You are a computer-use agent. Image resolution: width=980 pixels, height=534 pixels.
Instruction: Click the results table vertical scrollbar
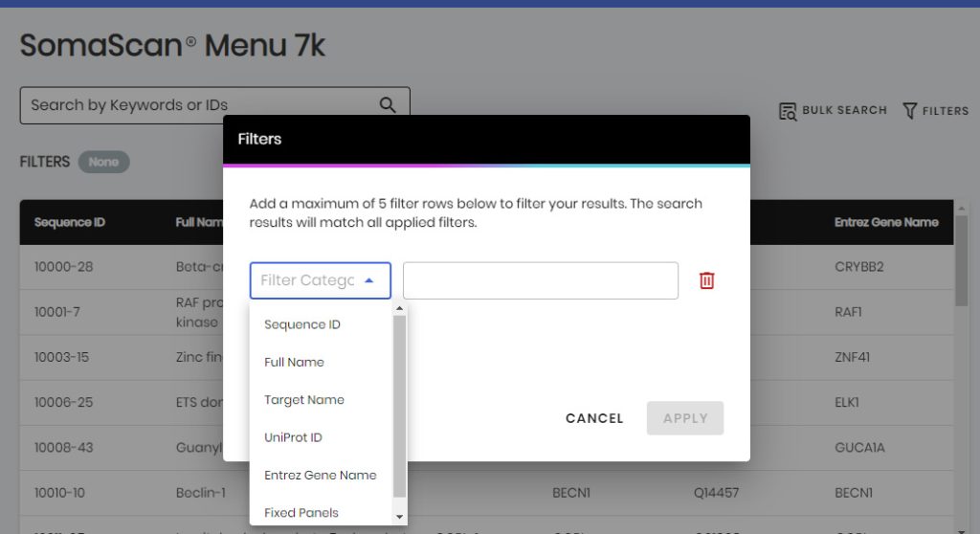pos(961,261)
